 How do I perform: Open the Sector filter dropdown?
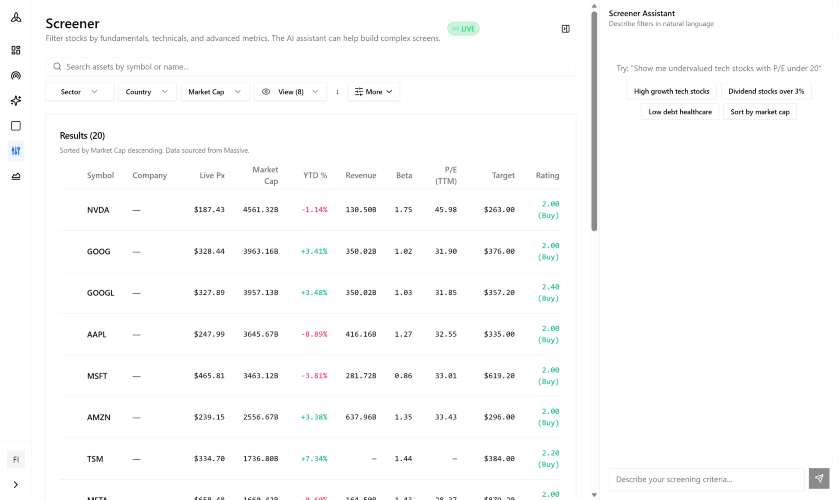(x=79, y=91)
